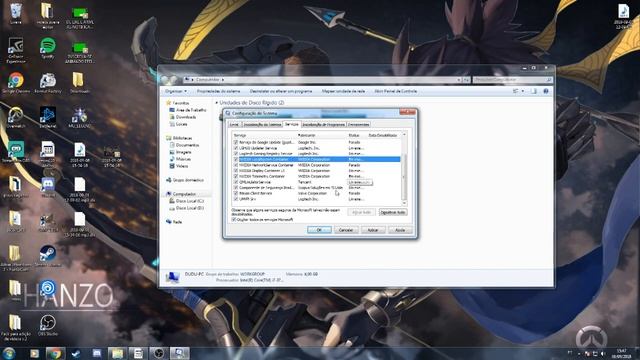Switch to the Ferramentas tab

(x=359, y=124)
